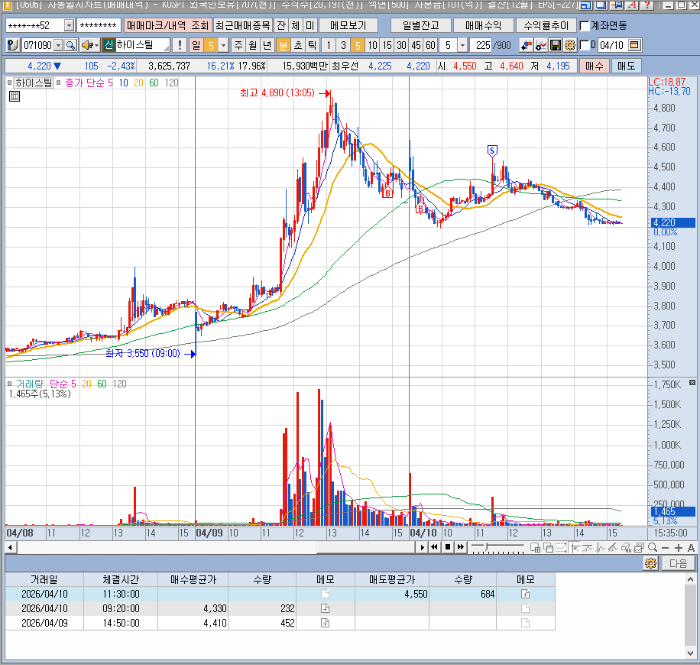Click the calendar icon next to 04/10
Image resolution: width=700 pixels, height=665 pixels.
point(634,45)
